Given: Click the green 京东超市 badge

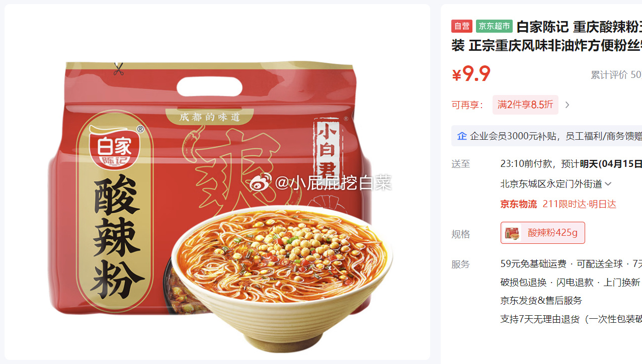Looking at the screenshot, I should 494,26.
